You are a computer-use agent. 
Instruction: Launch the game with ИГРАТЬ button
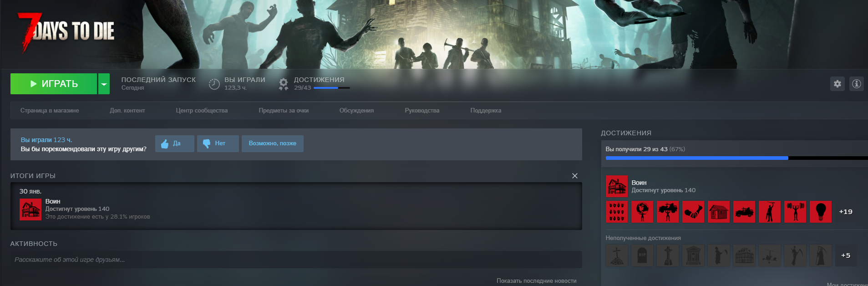click(x=54, y=84)
